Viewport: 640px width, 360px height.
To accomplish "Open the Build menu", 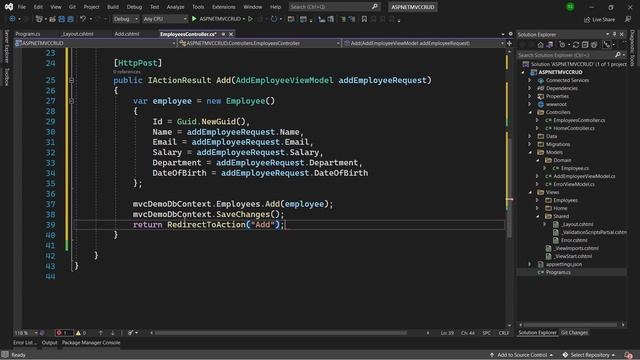I will tap(113, 7).
